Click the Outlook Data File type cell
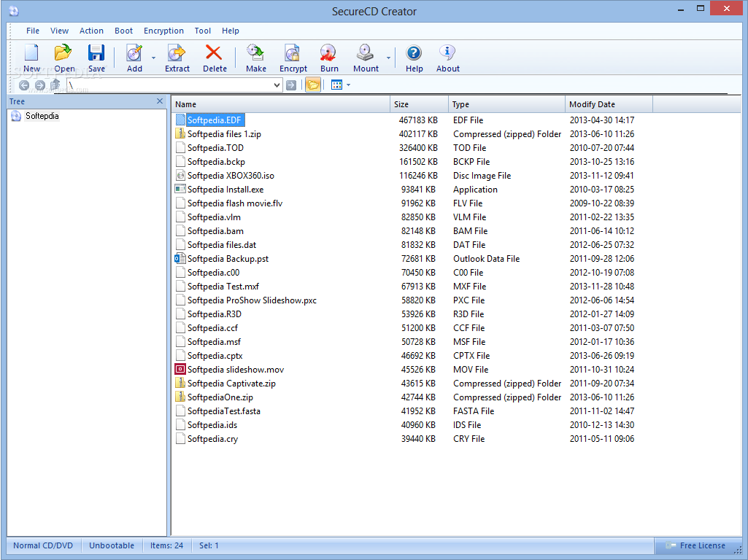 [x=486, y=258]
